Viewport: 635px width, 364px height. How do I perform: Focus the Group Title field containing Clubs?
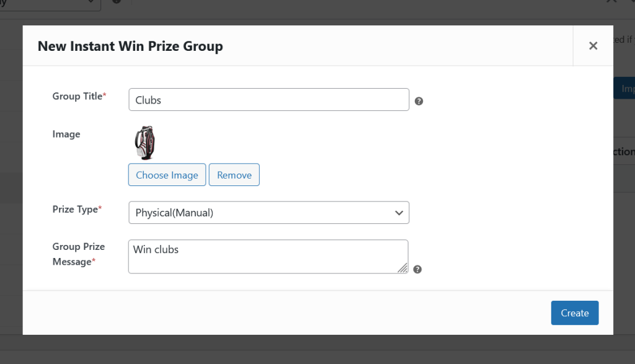[x=269, y=100]
